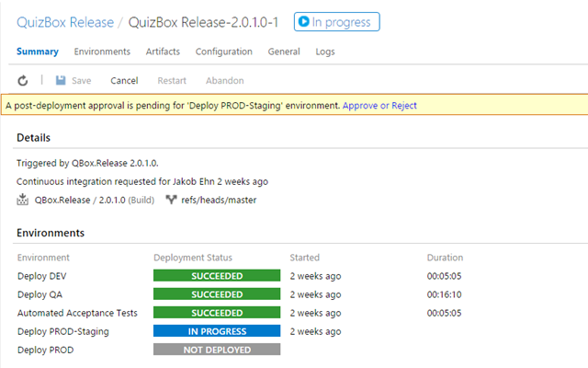Select the Deploy DEV environment row name
Image resolution: width=588 pixels, height=368 pixels.
[42, 276]
